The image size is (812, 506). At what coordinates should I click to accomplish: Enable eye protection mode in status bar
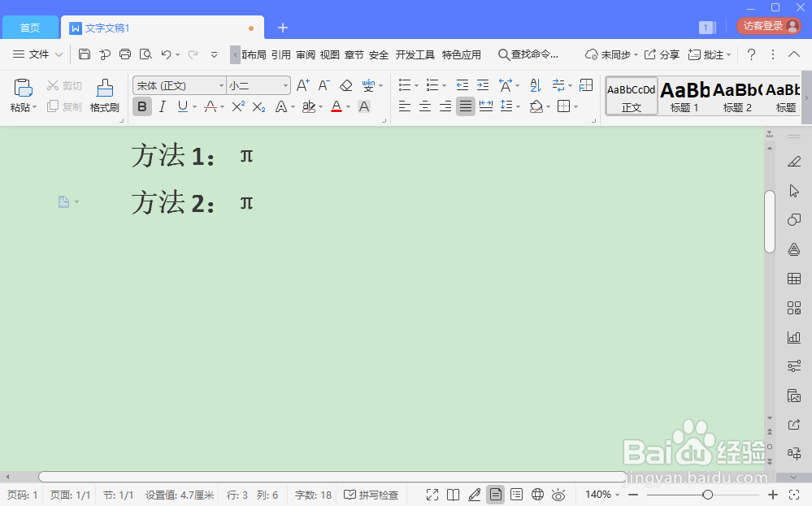tap(558, 494)
